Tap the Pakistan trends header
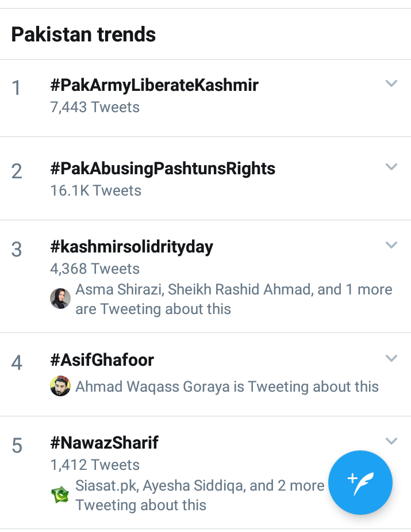Screen dimensions: 411x532 click(x=83, y=35)
